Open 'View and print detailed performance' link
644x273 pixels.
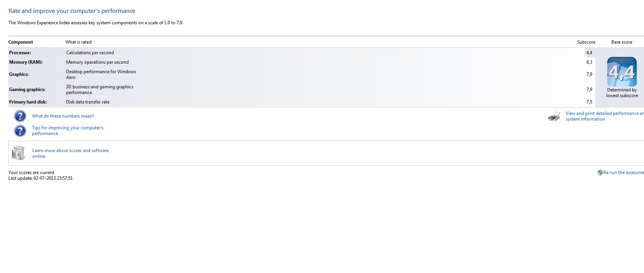[x=605, y=116]
